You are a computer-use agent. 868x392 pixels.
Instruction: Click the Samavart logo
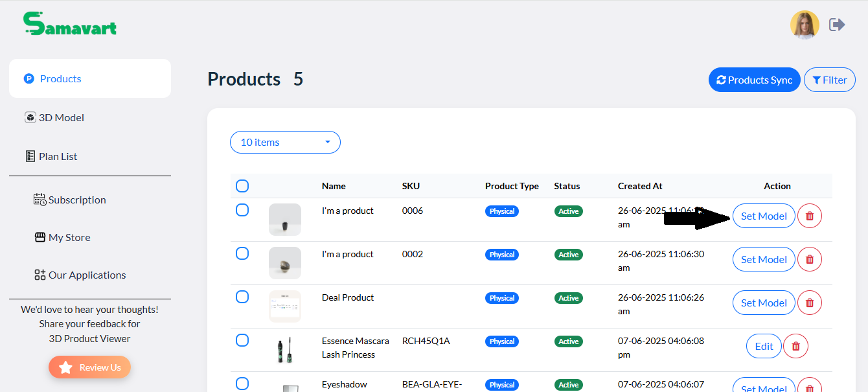pyautogui.click(x=70, y=24)
